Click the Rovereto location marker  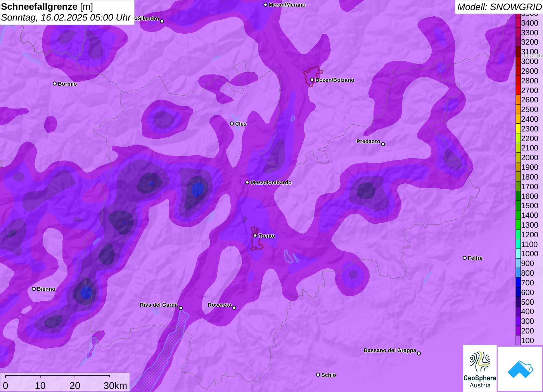pos(234,308)
